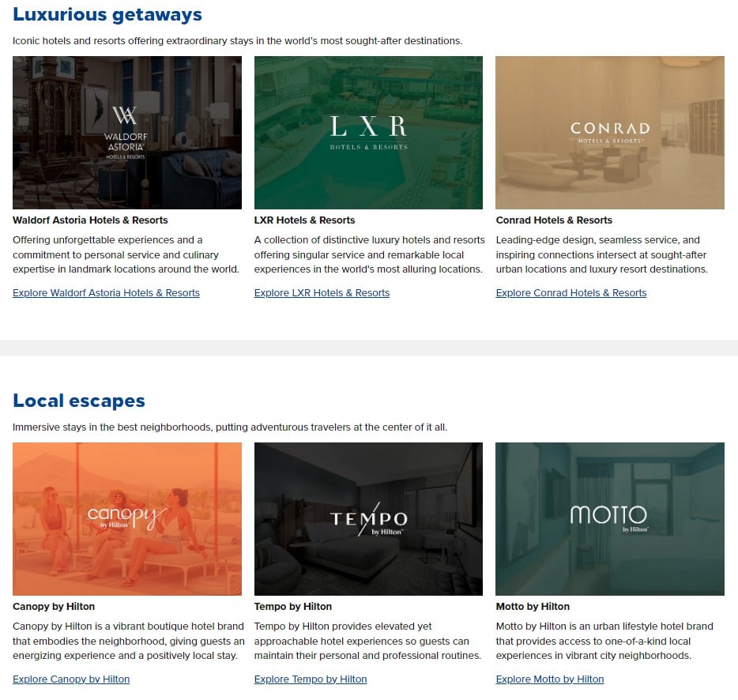Click description 'A collection of distinctive luxury hotels'

click(370, 254)
